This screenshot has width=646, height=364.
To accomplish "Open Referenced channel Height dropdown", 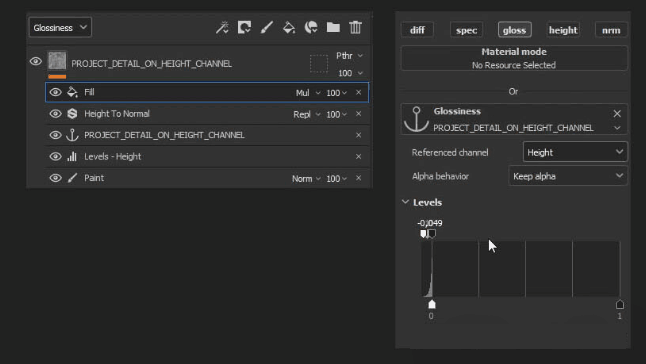I will tap(575, 152).
